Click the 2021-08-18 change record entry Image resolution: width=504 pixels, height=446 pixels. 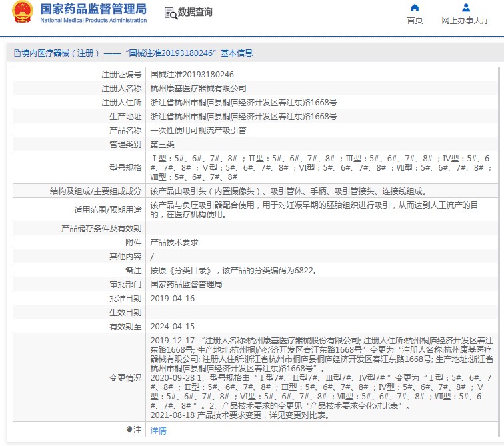coord(241,415)
